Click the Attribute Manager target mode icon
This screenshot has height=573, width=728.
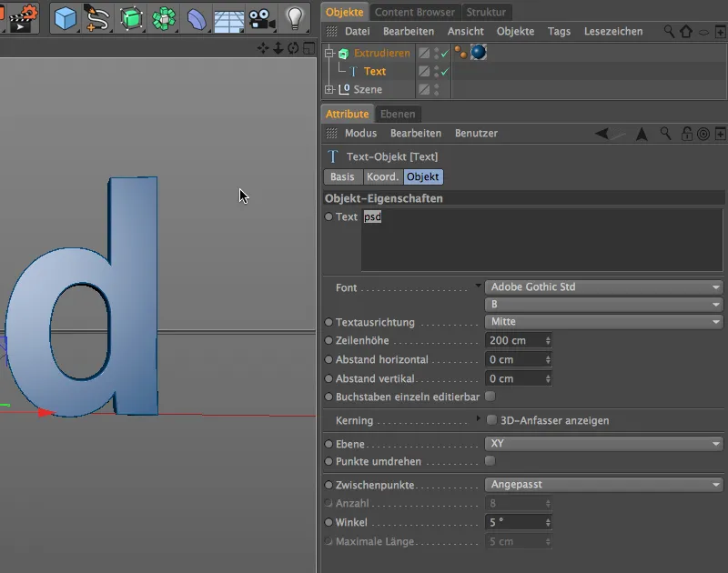tap(703, 134)
